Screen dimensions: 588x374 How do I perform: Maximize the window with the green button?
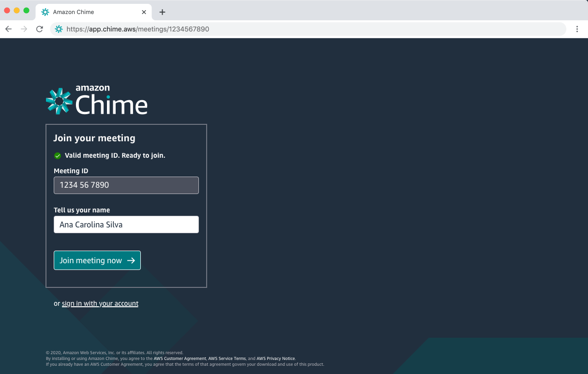pos(27,11)
